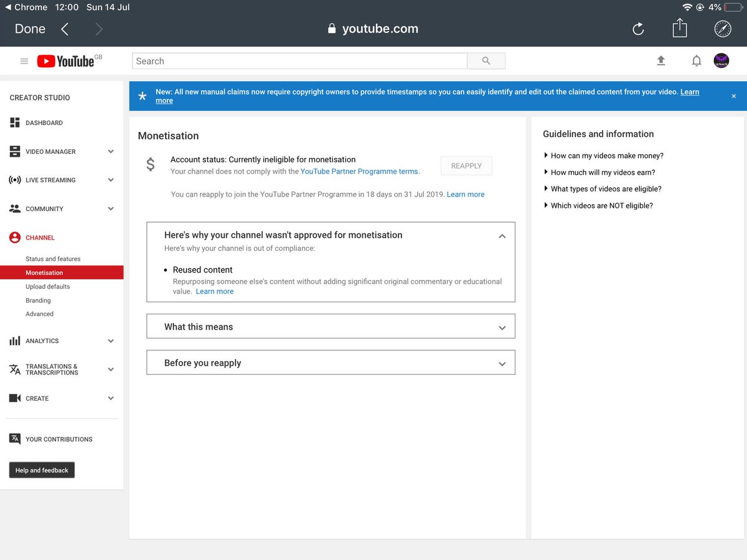Open the Branding settings
Image resolution: width=747 pixels, height=560 pixels.
(38, 300)
